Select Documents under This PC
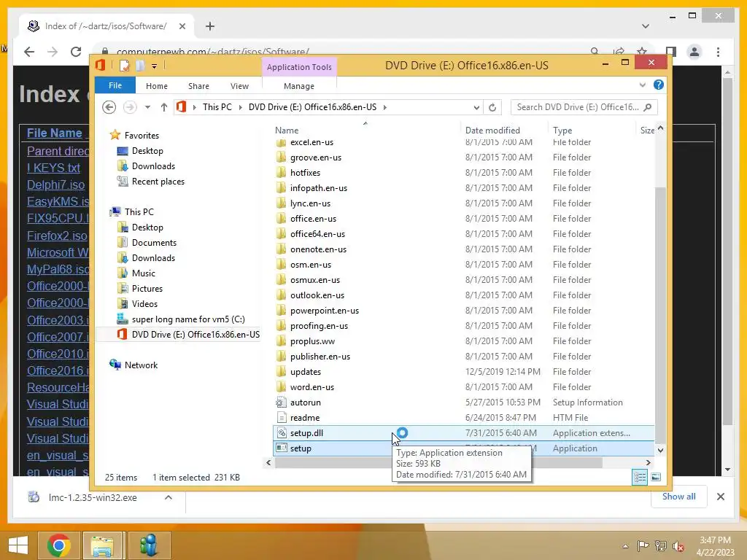Screen dimensions: 747x560 pyautogui.click(x=154, y=242)
